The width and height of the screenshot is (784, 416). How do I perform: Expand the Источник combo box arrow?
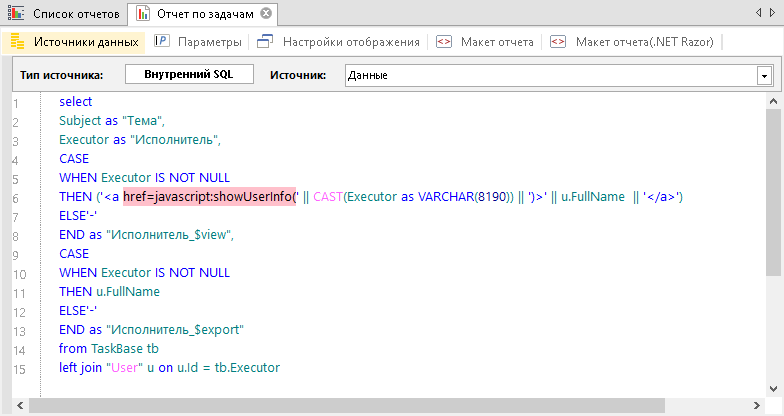tap(764, 75)
